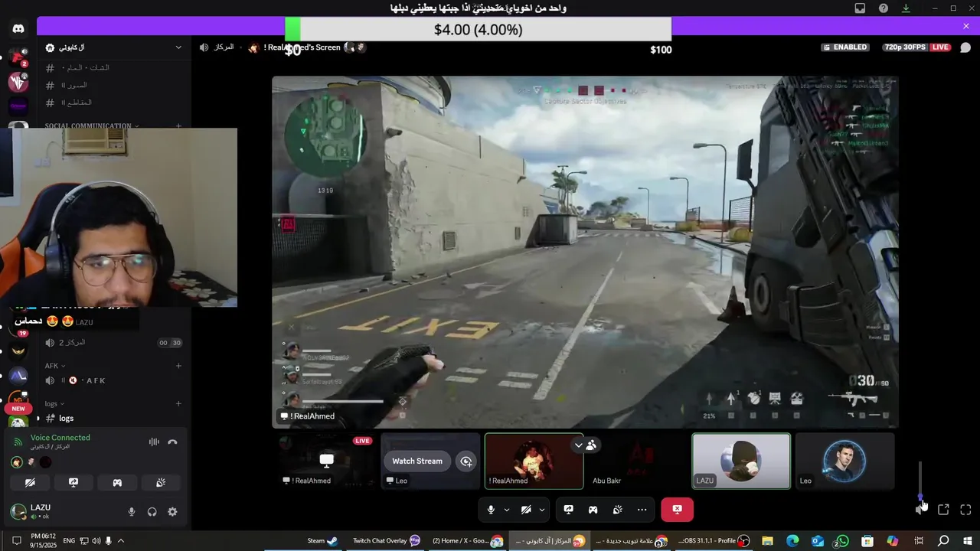The height and width of the screenshot is (551, 980).
Task: Start an activity from voice panel
Action: pos(117,483)
